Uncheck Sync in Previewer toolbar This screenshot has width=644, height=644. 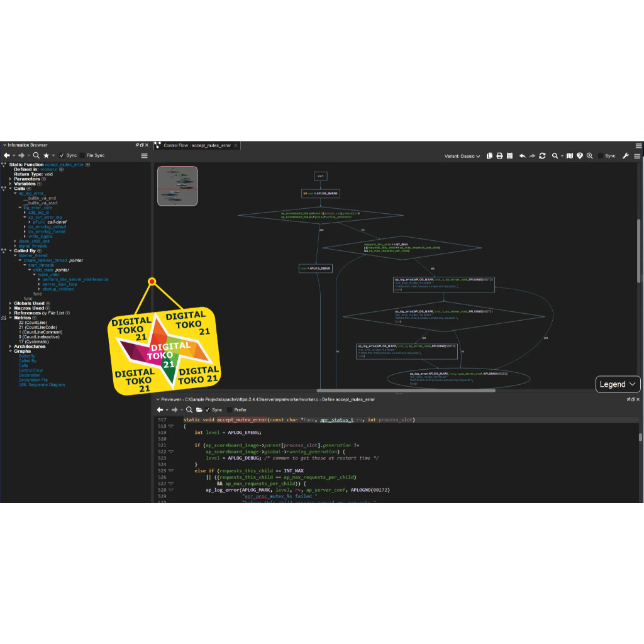point(208,410)
